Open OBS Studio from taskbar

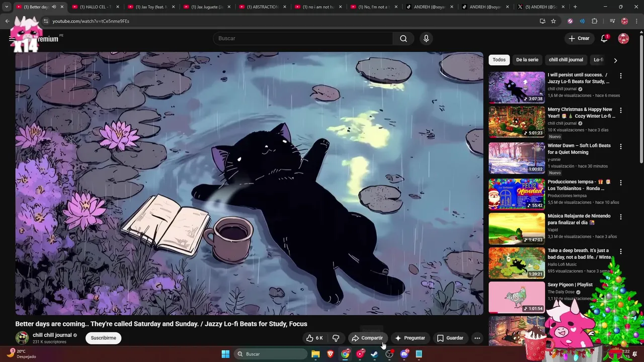click(x=389, y=354)
